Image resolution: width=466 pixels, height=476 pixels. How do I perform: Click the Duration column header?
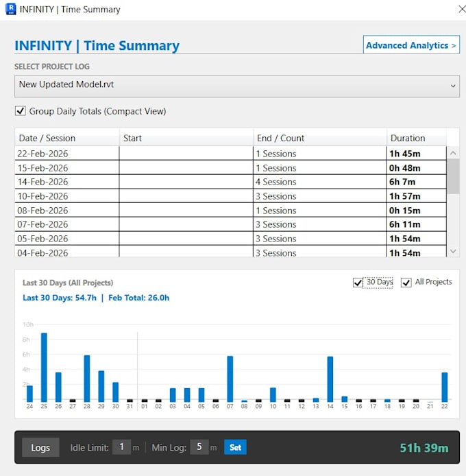[416, 138]
